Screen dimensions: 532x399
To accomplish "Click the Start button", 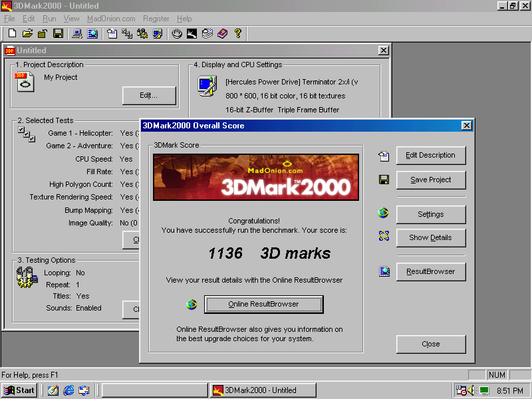I will click(19, 390).
